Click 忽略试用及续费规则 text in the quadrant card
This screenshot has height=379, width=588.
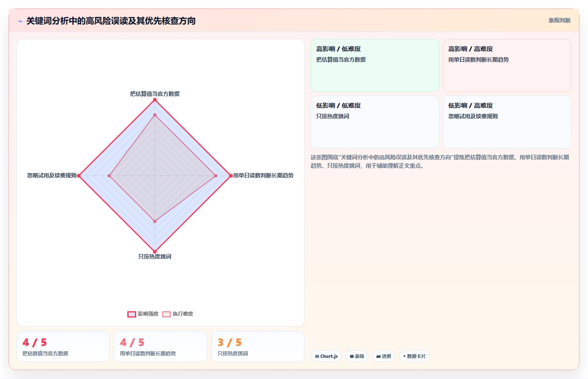pyautogui.click(x=473, y=116)
